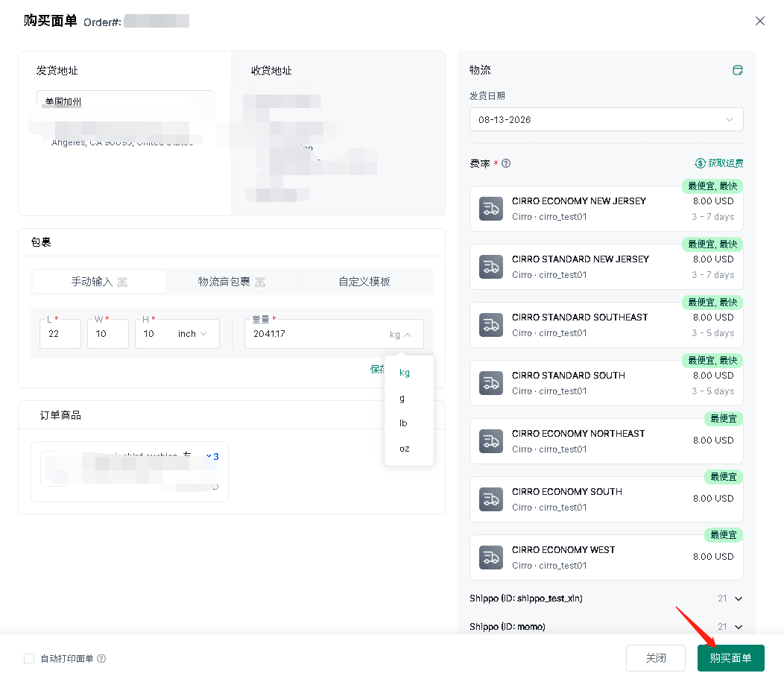The height and width of the screenshot is (676, 784).
Task: Click the truck icon for CIRRO ECONOMY WEST
Action: tap(491, 557)
